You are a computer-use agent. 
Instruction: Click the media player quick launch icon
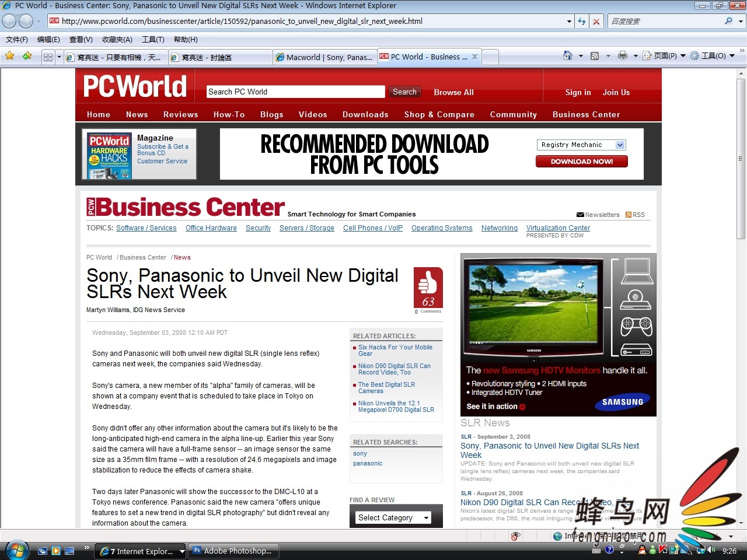click(x=56, y=551)
